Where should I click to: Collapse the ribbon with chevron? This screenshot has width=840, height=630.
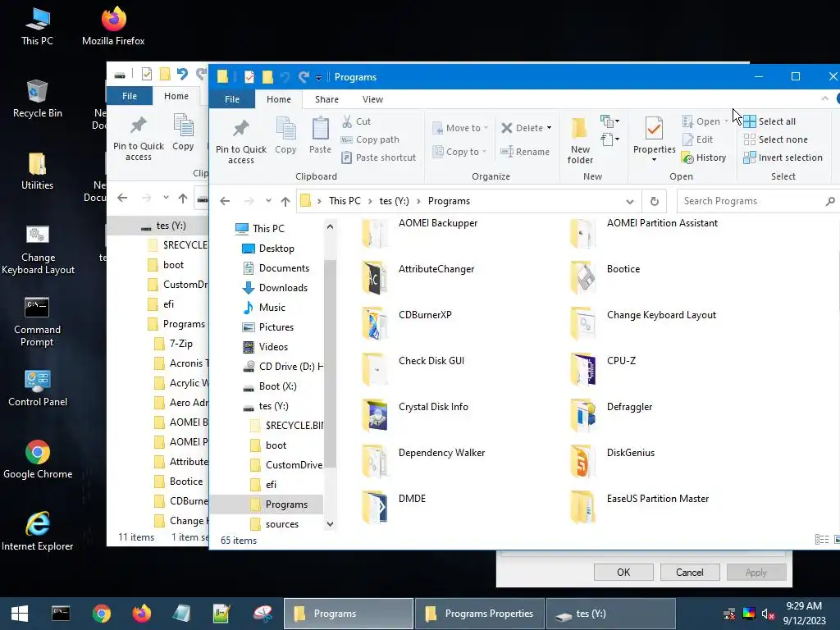pos(825,98)
